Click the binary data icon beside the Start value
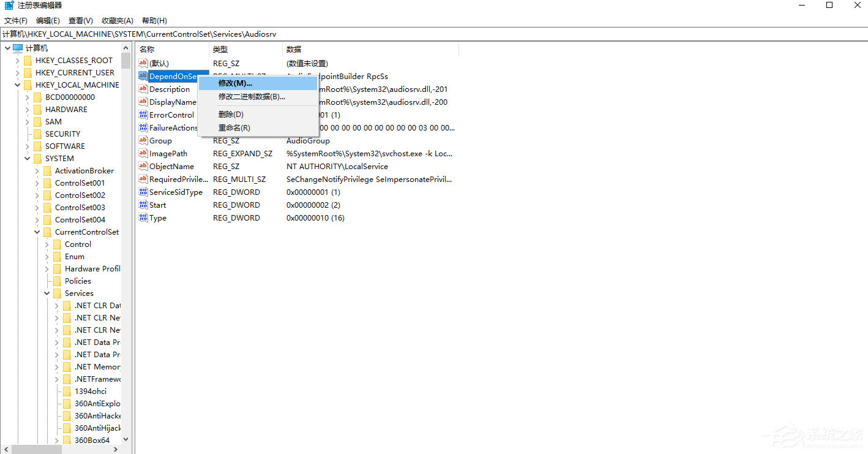Viewport: 868px width, 454px height. coord(143,205)
